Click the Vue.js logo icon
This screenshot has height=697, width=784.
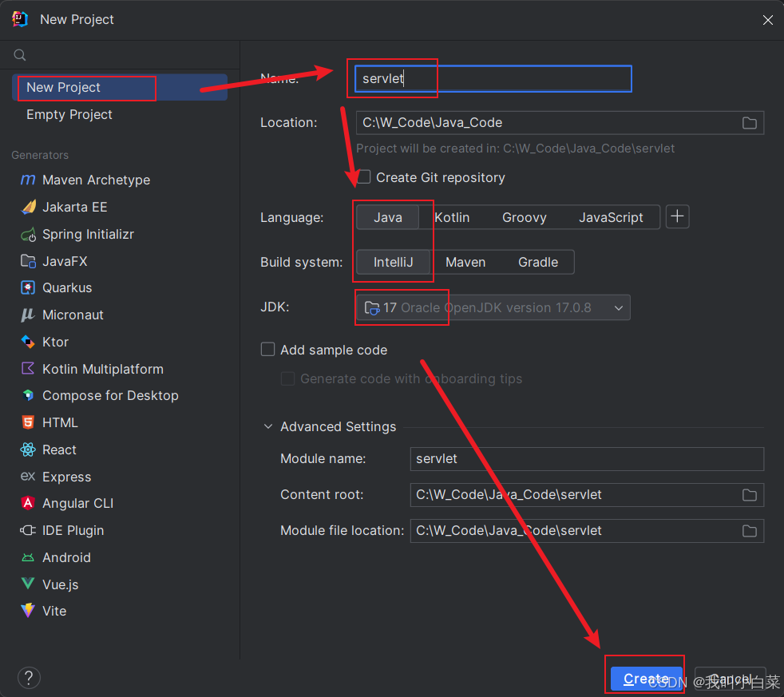28,584
